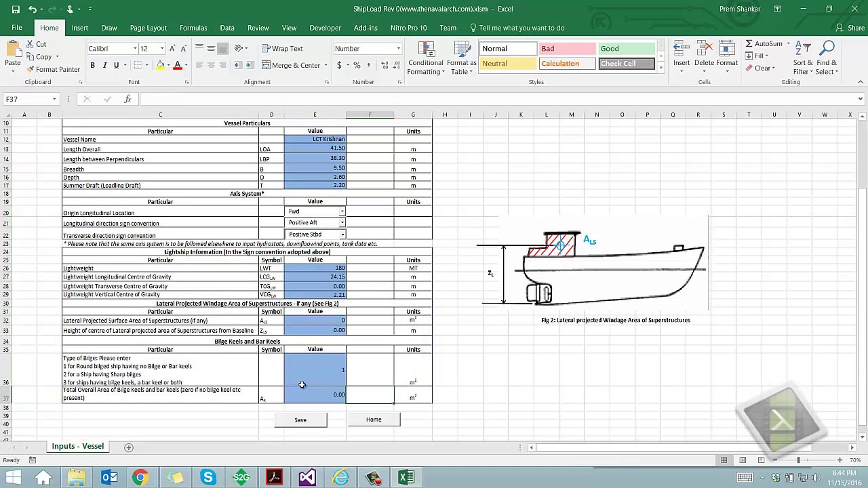Expand the cell styles gallery

click(x=660, y=68)
